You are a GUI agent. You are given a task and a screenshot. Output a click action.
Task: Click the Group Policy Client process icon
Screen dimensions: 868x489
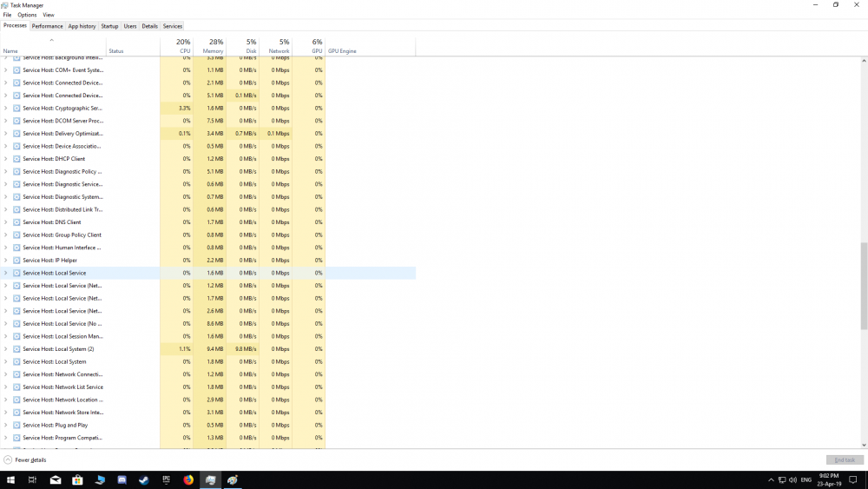point(16,235)
